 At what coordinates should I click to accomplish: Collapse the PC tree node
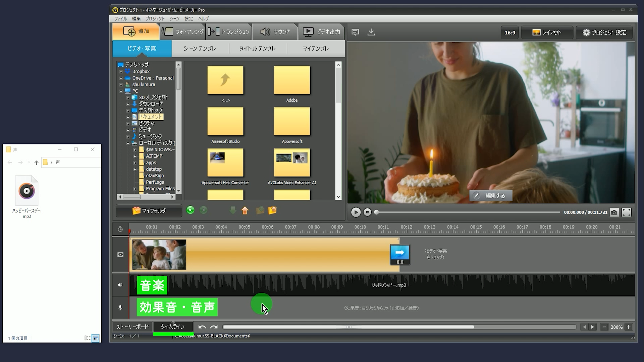coord(121,91)
